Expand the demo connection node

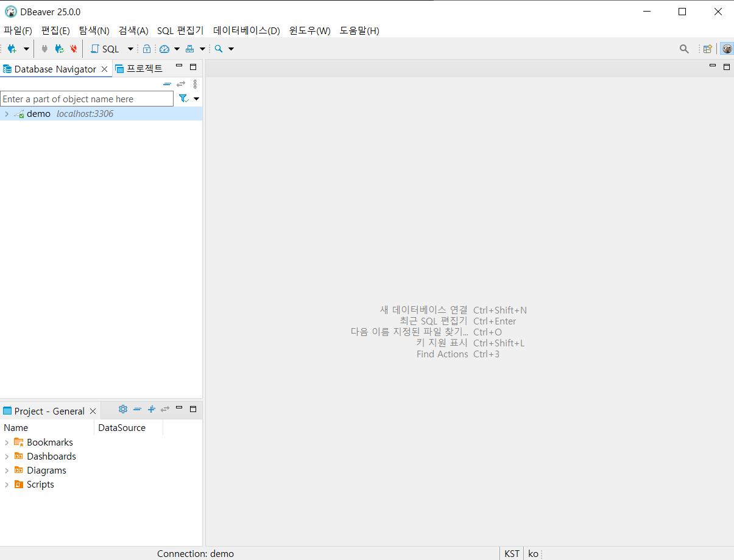click(6, 114)
